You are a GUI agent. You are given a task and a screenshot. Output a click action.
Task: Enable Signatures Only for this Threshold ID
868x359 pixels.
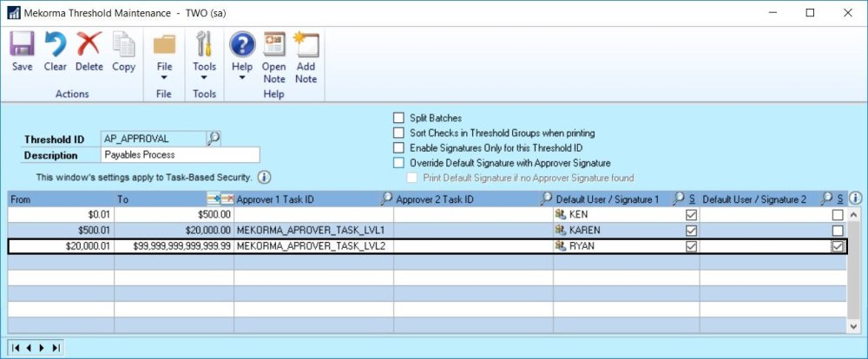[x=398, y=147]
